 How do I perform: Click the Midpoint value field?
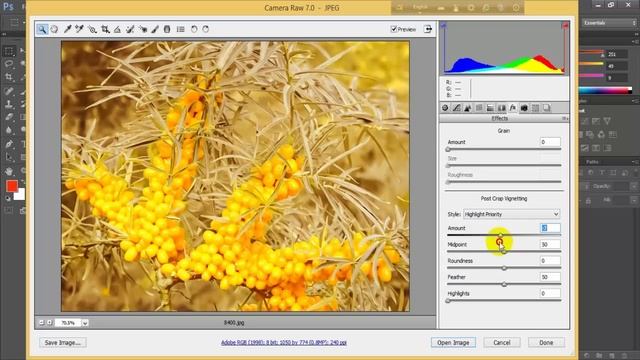click(550, 244)
